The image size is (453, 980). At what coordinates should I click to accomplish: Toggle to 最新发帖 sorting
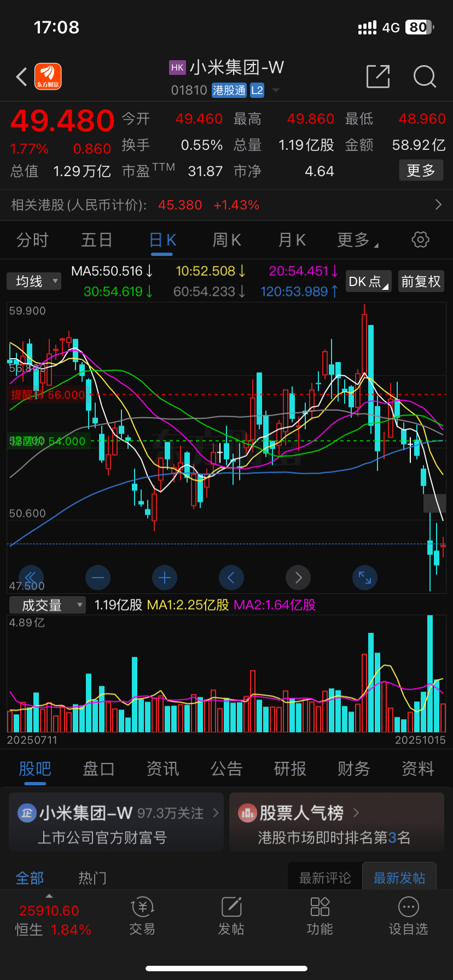[x=399, y=878]
